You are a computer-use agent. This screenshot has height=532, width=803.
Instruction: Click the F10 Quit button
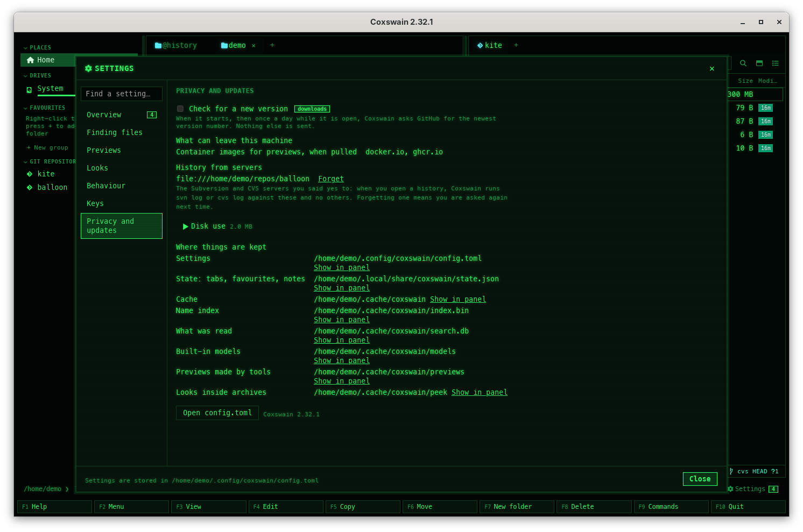(748, 507)
